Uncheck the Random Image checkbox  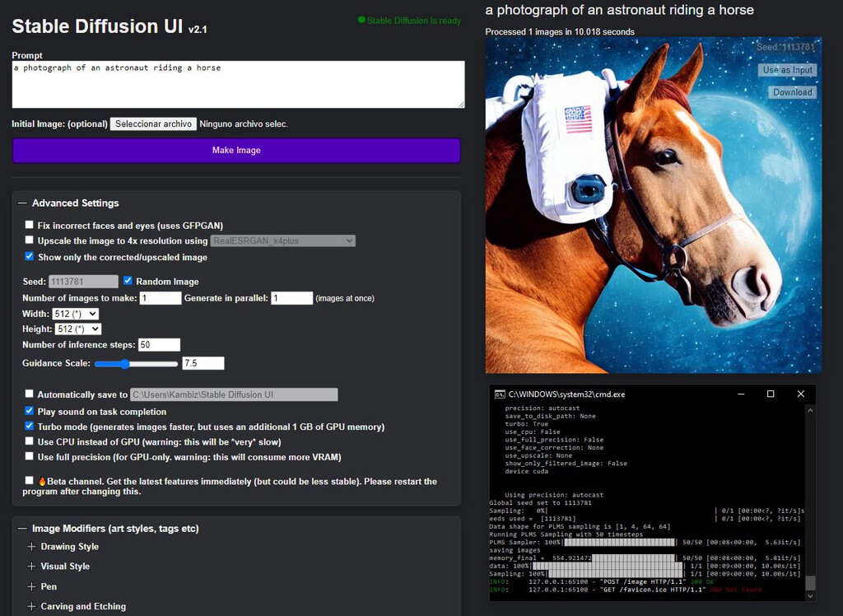[x=128, y=281]
